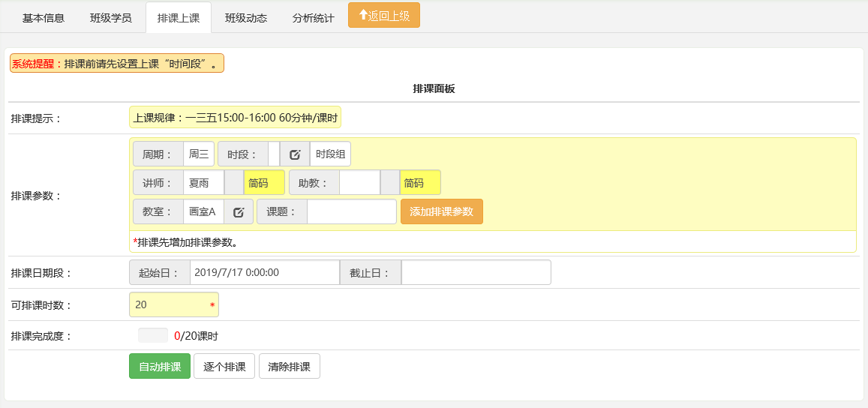Focus the 课题 text input field
This screenshot has height=408, width=868.
[351, 212]
